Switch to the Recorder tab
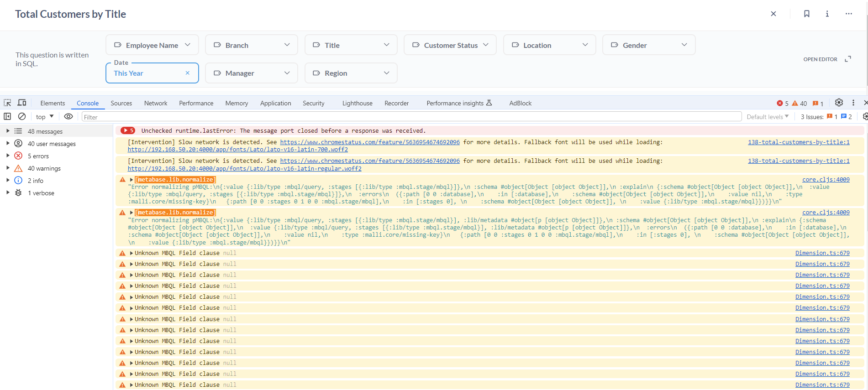 [x=396, y=103]
